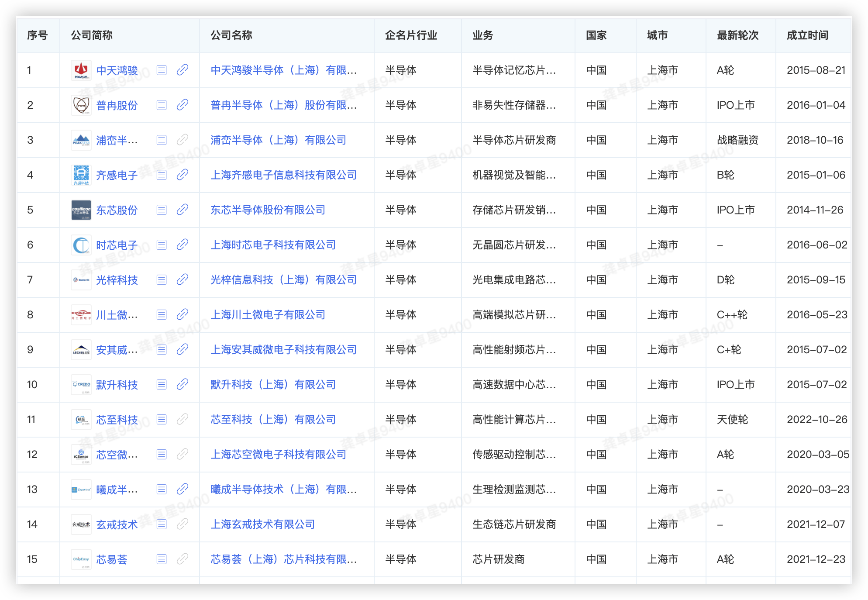The height and width of the screenshot is (600, 868).
Task: Click the link icon for 东芯股份
Action: [x=183, y=210]
